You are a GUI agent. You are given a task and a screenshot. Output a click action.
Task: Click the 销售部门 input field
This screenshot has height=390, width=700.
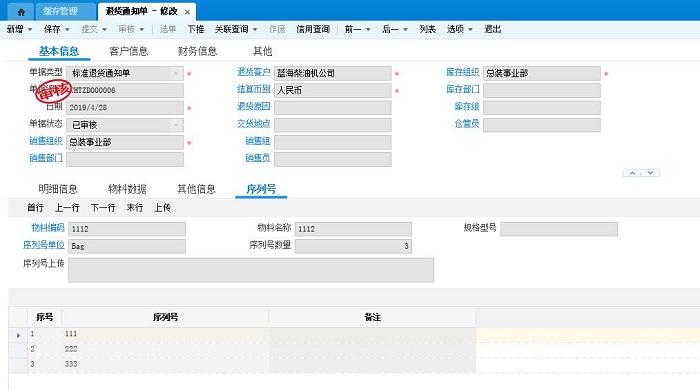coord(125,159)
